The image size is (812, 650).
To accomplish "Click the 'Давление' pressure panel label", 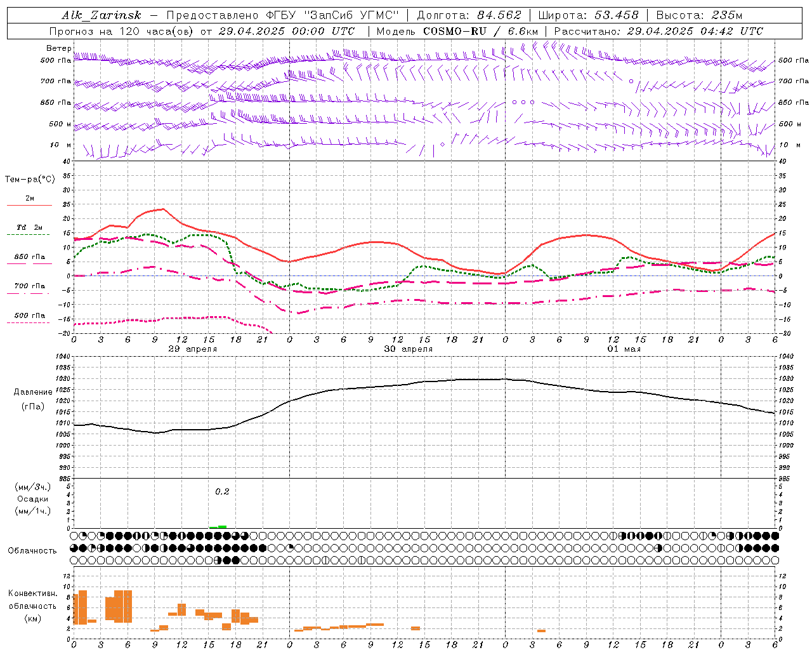I will click(33, 392).
